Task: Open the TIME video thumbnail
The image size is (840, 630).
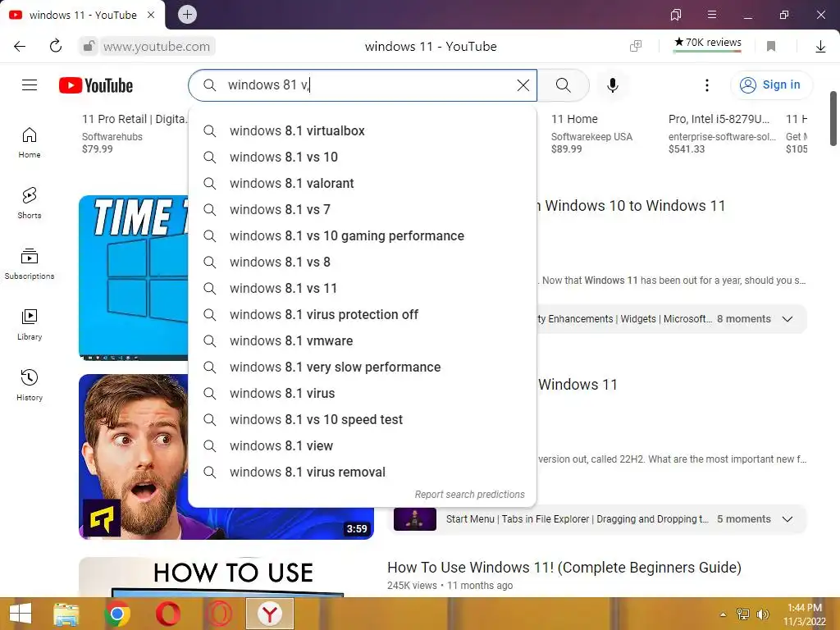Action: coord(133,277)
